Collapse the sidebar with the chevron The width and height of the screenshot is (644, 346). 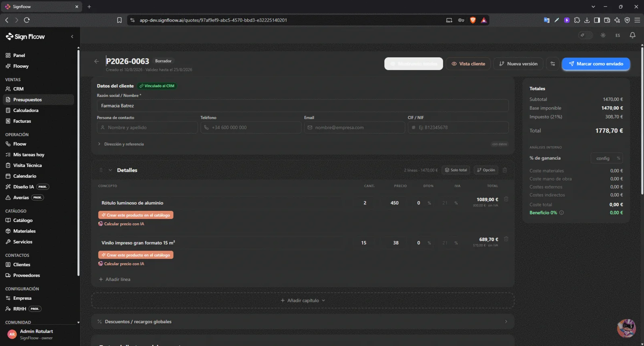(72, 37)
